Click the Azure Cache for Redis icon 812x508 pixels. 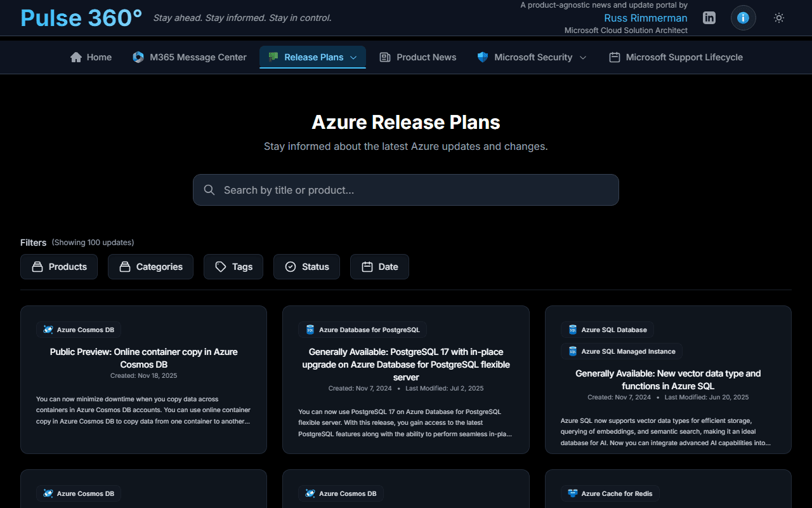pos(573,493)
